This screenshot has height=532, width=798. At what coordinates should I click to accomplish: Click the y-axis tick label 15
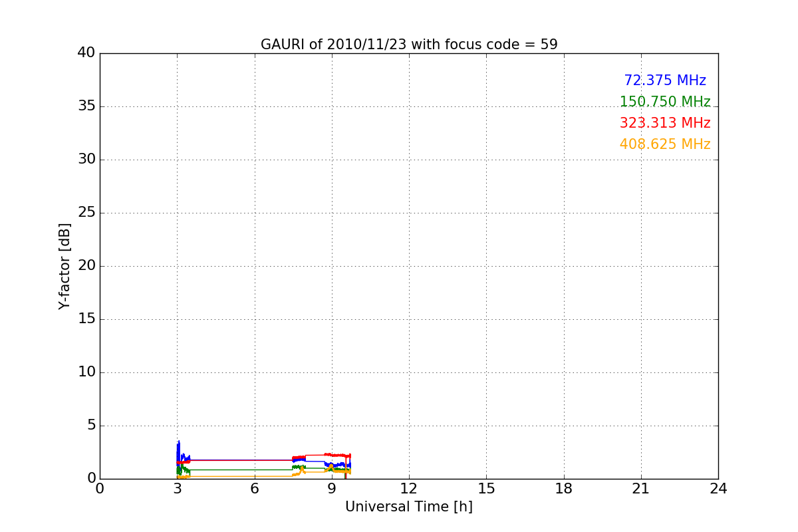click(x=86, y=319)
